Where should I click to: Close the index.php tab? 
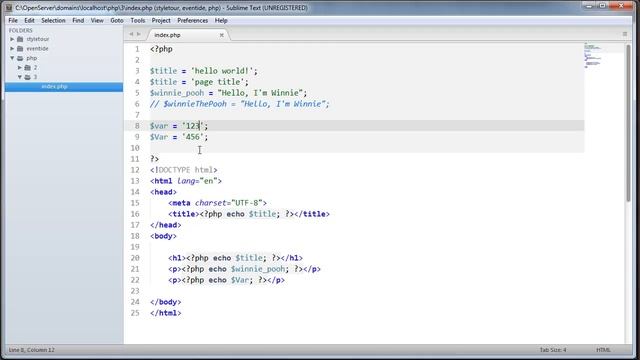(222, 35)
